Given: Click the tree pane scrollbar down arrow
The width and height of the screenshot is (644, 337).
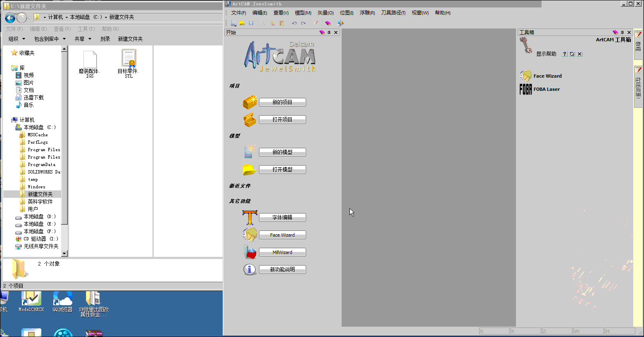Looking at the screenshot, I should point(64,253).
